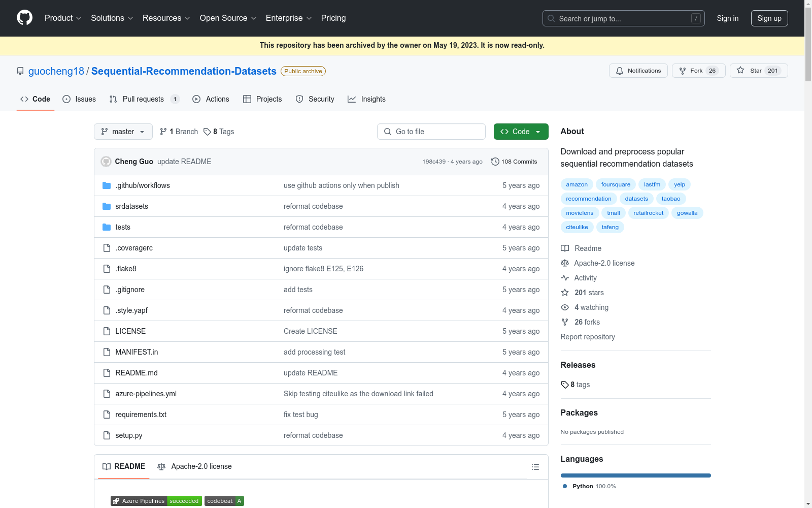Select the README tab

124,466
